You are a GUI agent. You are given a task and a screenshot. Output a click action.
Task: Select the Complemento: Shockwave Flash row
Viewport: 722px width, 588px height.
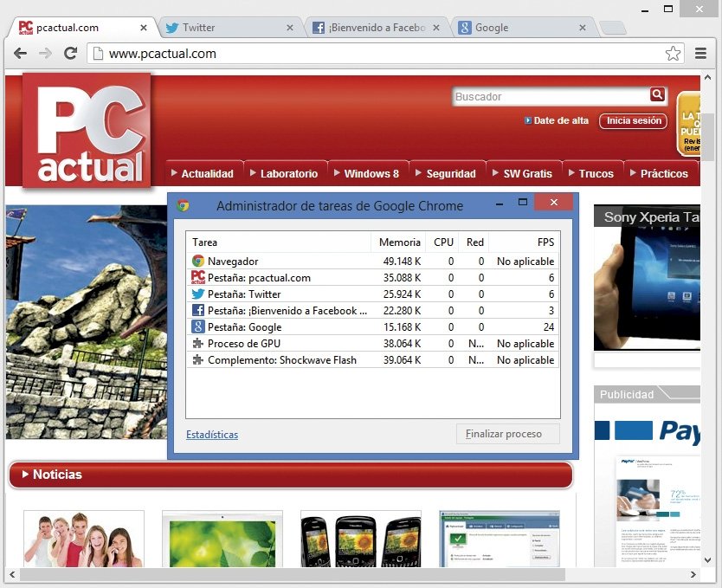pos(372,360)
